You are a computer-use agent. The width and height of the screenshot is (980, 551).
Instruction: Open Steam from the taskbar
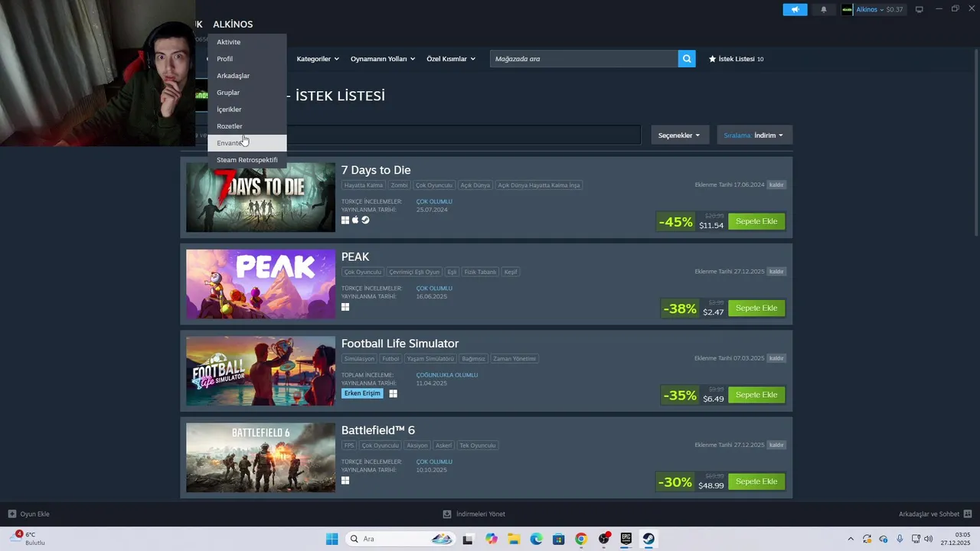point(648,539)
